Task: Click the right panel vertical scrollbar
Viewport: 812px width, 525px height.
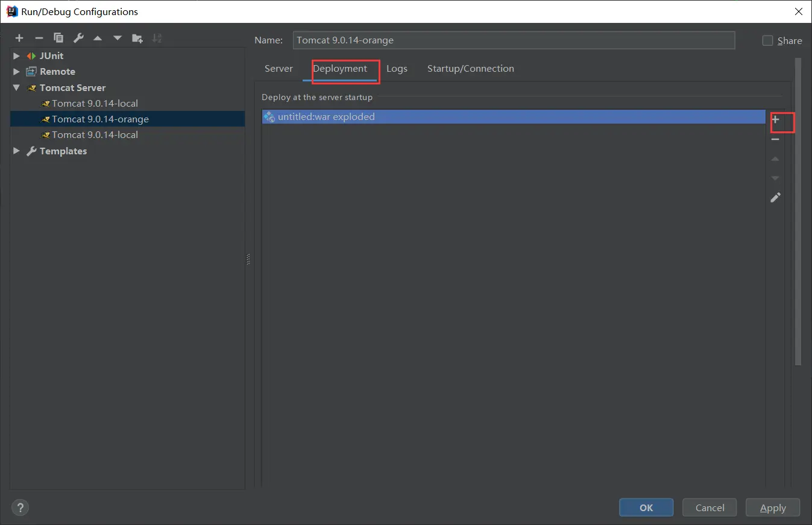Action: pos(798,211)
